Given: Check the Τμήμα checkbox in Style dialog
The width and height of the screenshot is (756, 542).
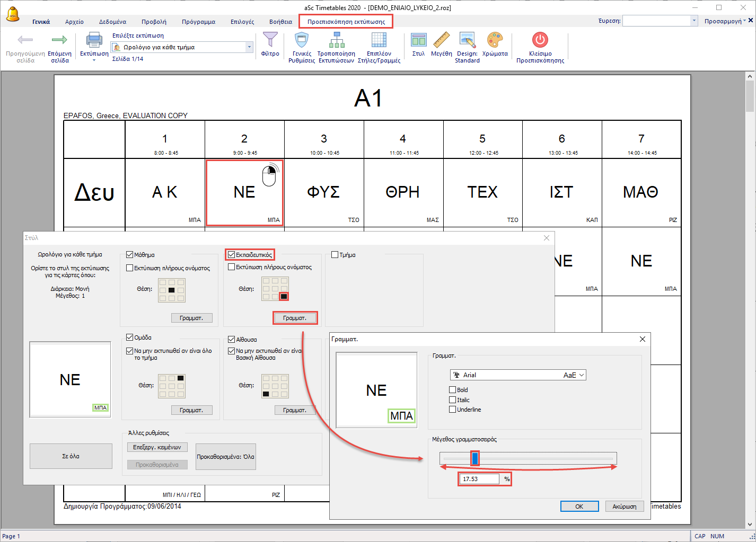Looking at the screenshot, I should 335,255.
